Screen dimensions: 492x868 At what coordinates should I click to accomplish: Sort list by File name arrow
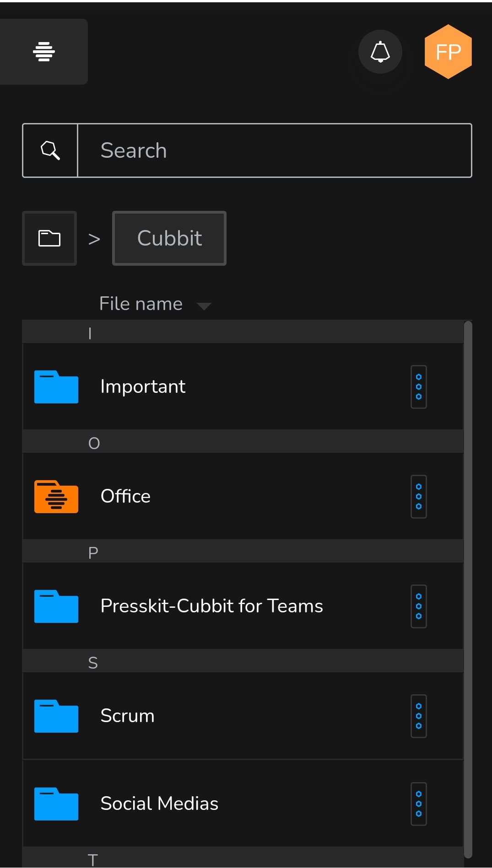(204, 306)
